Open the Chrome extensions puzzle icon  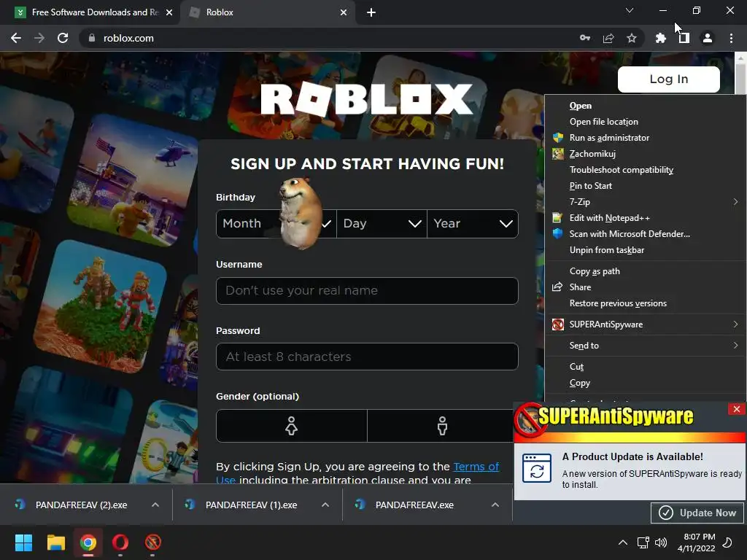click(660, 38)
